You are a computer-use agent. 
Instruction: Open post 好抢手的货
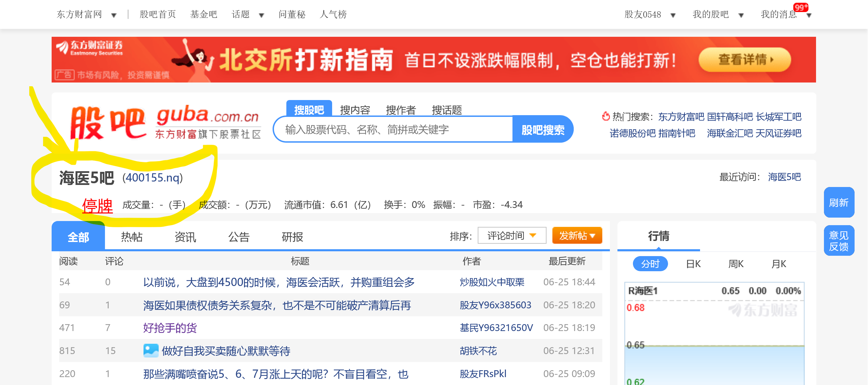(x=170, y=328)
